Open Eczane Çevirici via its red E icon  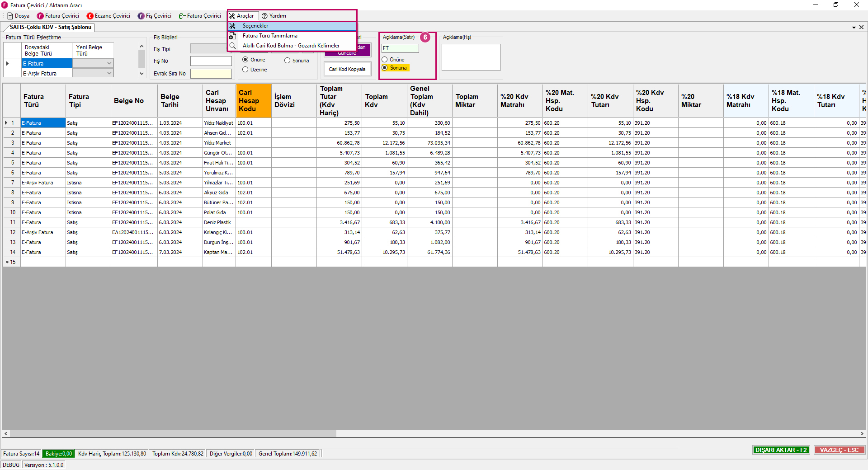[x=90, y=16]
